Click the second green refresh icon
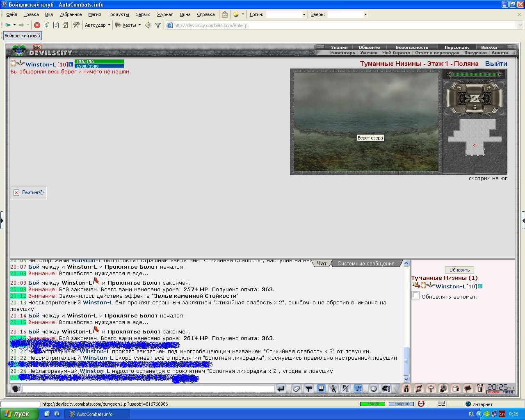525x420 pixels. (56, 25)
